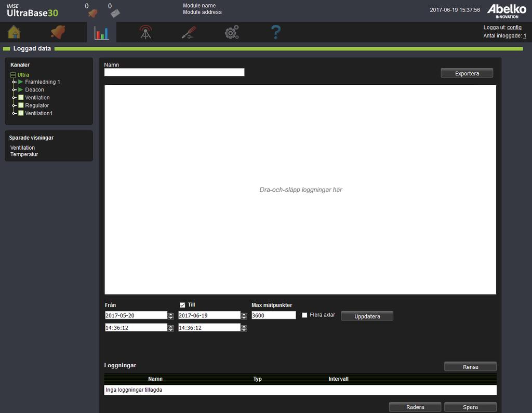Screen dimensions: 532x413
Task: Follow the config logout link
Action: pyautogui.click(x=514, y=28)
